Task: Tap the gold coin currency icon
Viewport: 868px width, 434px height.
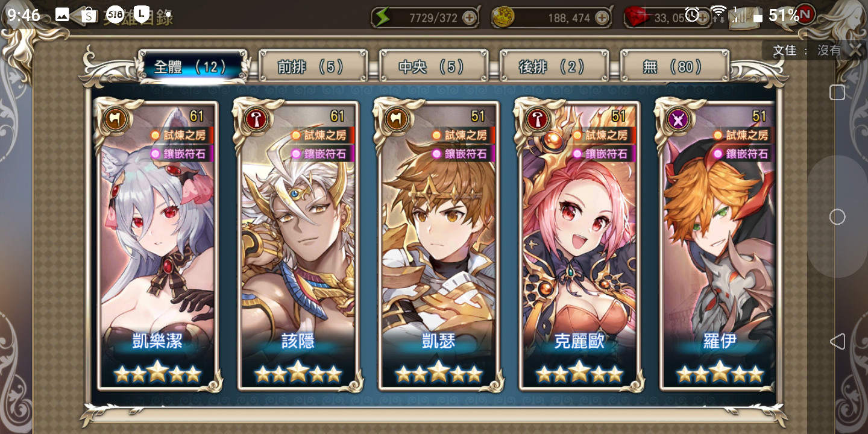Action: pos(502,17)
